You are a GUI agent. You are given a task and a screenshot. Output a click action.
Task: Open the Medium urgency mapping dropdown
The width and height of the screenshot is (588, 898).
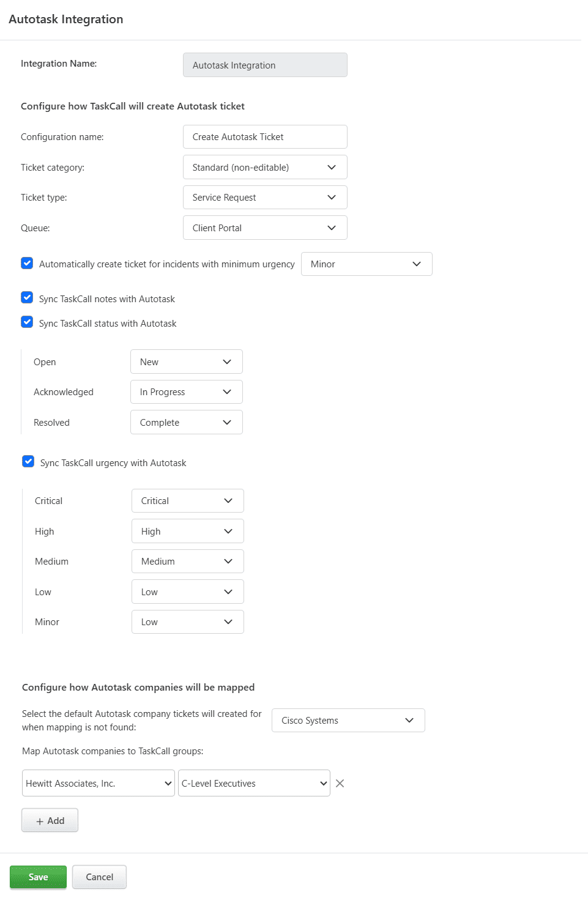point(188,561)
